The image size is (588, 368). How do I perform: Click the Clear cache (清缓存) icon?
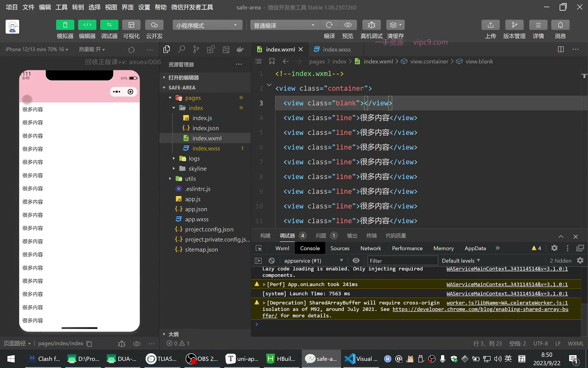[x=395, y=25]
